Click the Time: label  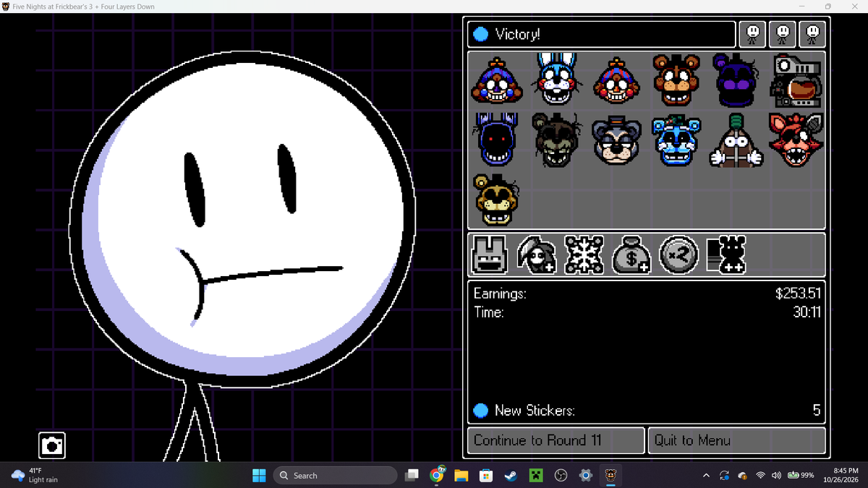click(x=489, y=312)
